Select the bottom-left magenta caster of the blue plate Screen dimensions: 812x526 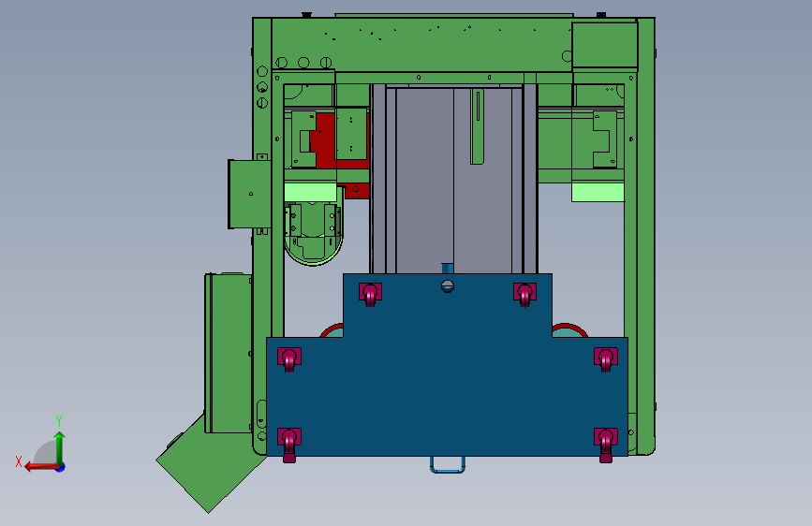coord(289,445)
